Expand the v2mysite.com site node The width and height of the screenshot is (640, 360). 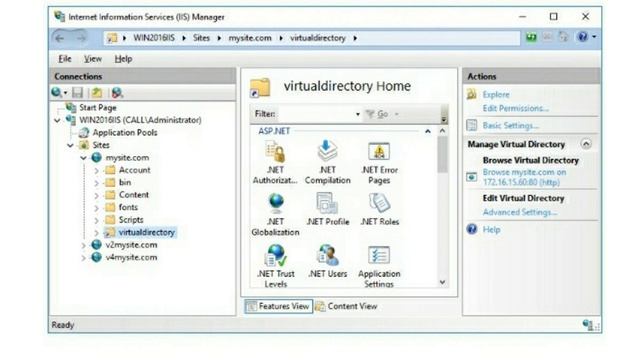[83, 245]
